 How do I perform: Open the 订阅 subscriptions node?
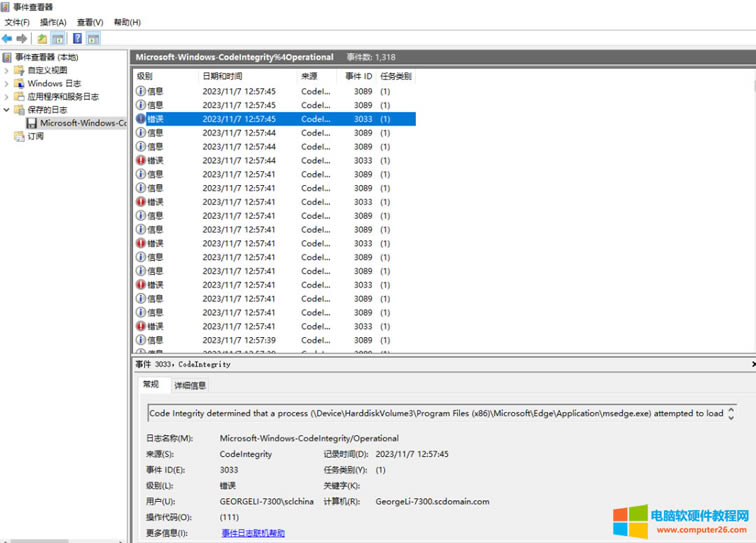click(x=35, y=136)
